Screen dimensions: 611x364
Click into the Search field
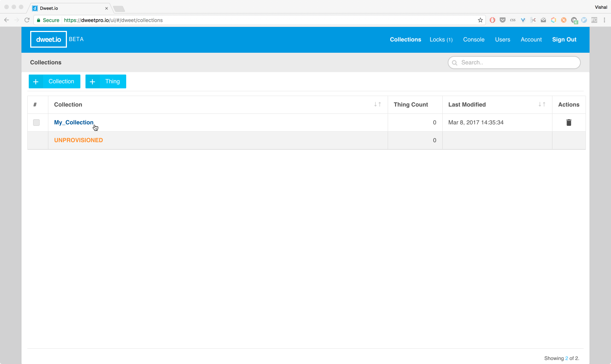[514, 63]
